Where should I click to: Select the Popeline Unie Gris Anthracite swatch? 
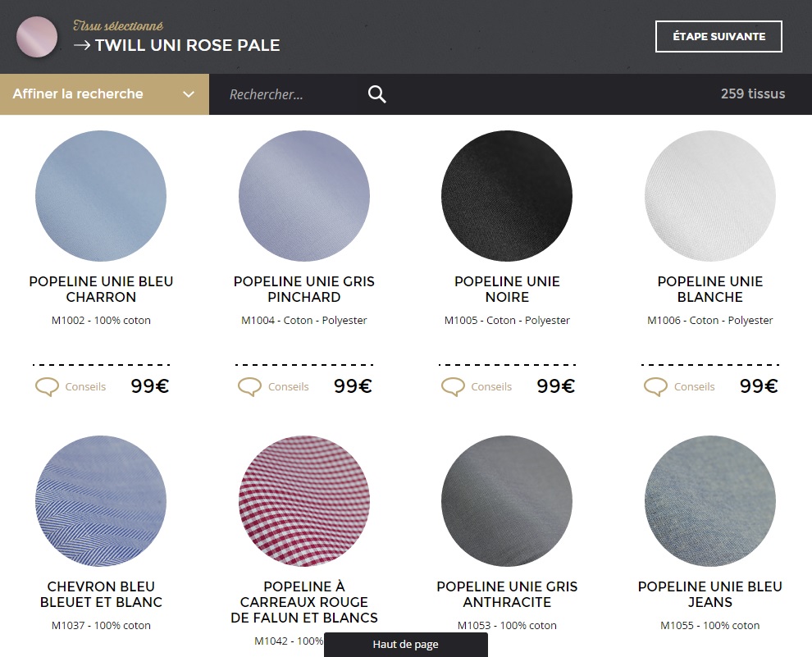point(507,501)
